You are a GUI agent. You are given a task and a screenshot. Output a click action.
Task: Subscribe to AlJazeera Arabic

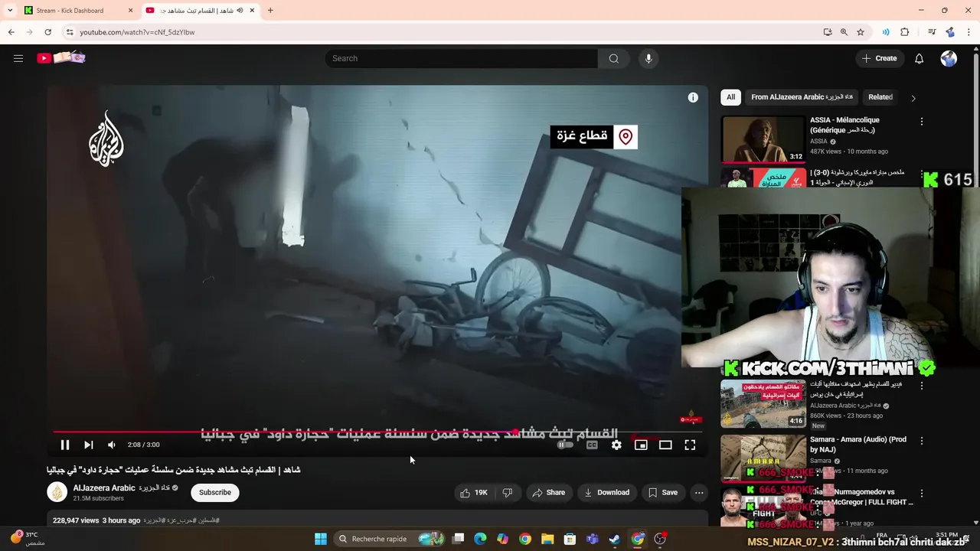[215, 493]
